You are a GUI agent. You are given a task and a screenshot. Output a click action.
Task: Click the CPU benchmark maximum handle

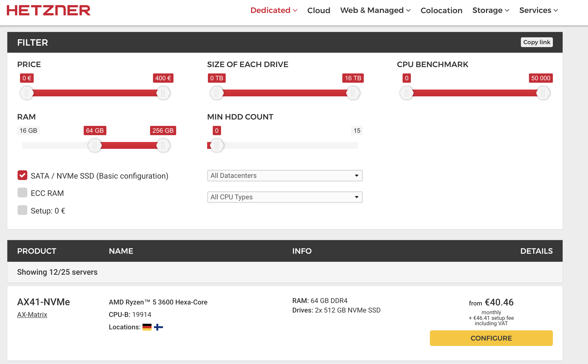tap(543, 93)
